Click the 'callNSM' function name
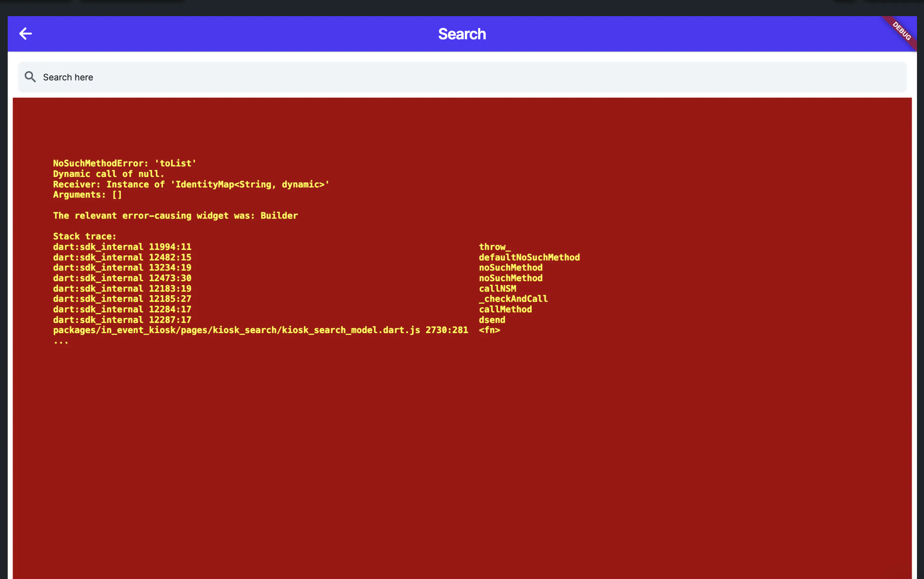924x579 pixels. click(497, 289)
